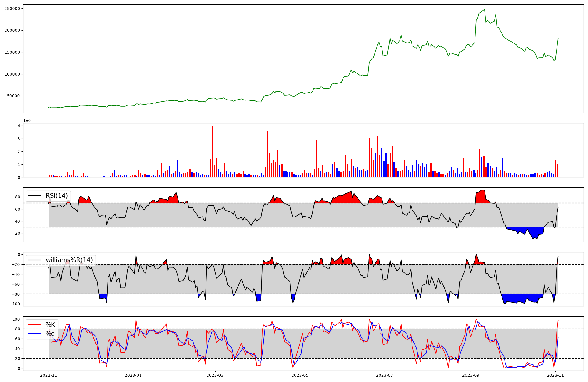Click the 1e6 exponent label above volume chart
The image size is (588, 382).
27,121
